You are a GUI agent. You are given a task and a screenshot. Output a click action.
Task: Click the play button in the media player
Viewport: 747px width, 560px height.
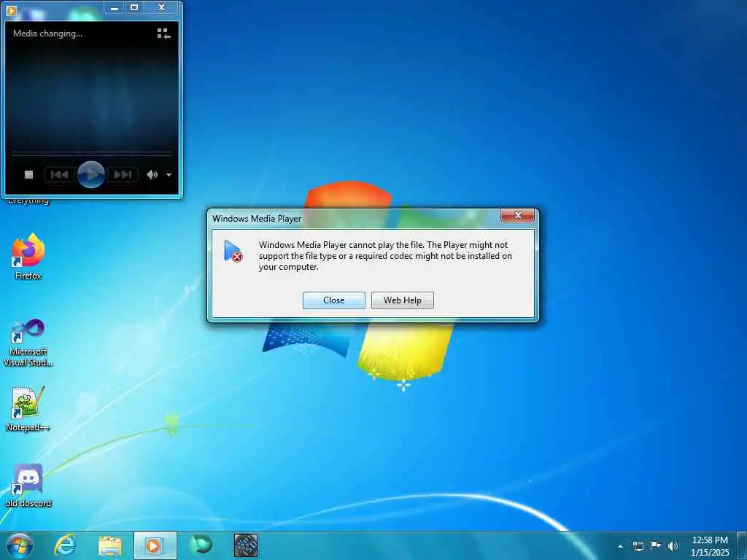point(90,174)
